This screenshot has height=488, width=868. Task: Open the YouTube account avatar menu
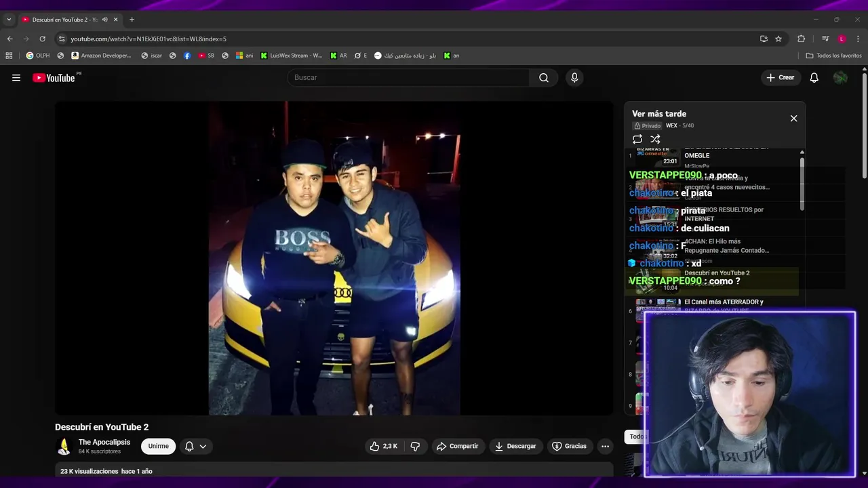click(x=840, y=78)
